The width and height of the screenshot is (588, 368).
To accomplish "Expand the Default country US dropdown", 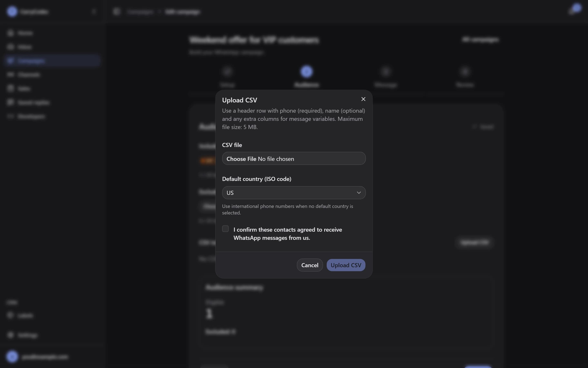I will coord(294,193).
